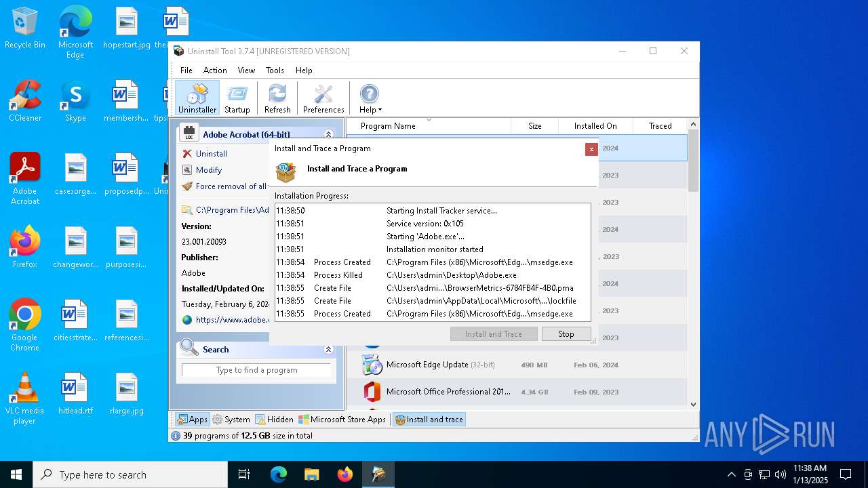
Task: Open the Action menu
Action: [215, 70]
